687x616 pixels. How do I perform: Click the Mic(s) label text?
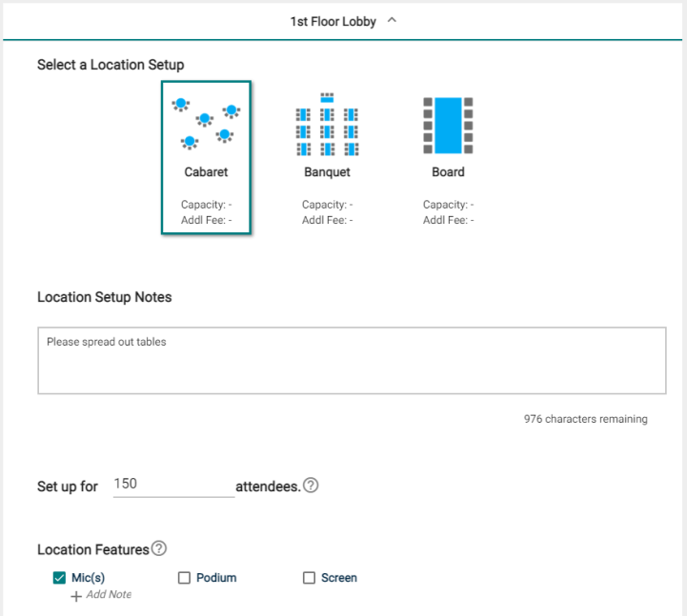(88, 578)
